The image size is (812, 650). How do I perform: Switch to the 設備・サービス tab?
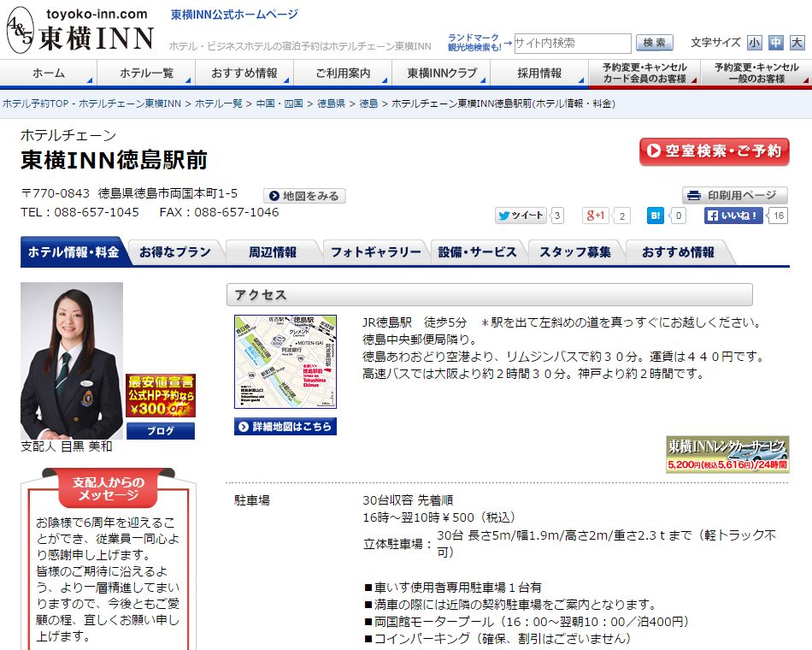(478, 252)
